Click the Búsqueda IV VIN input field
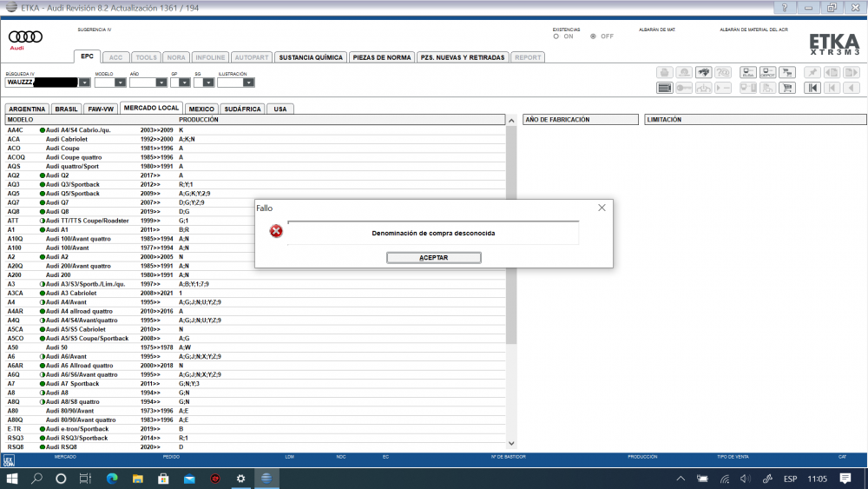Image resolution: width=868 pixels, height=489 pixels. (42, 83)
